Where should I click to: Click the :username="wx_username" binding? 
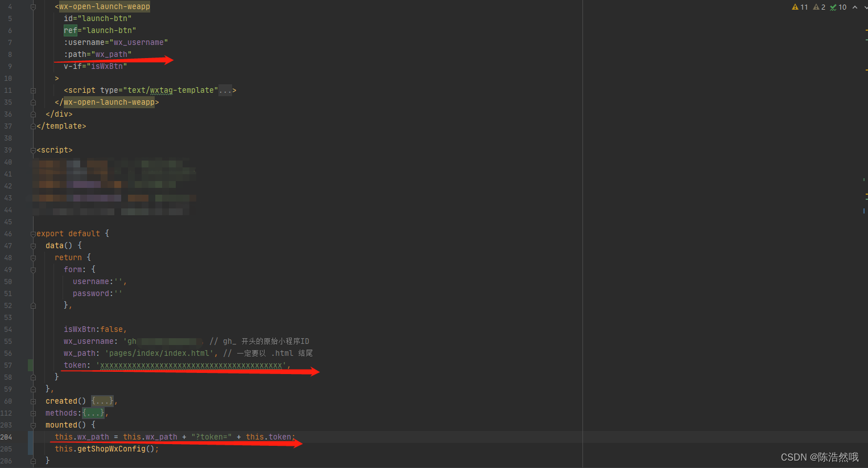pyautogui.click(x=116, y=43)
